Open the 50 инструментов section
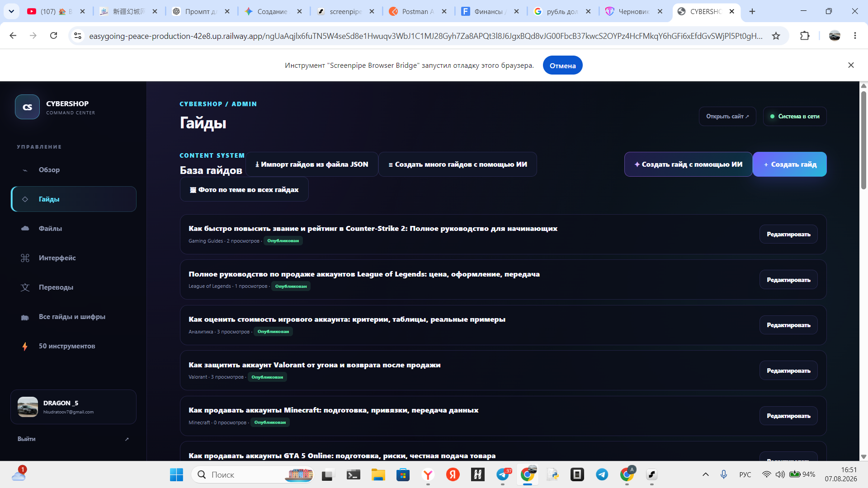Image resolution: width=868 pixels, height=488 pixels. click(74, 346)
